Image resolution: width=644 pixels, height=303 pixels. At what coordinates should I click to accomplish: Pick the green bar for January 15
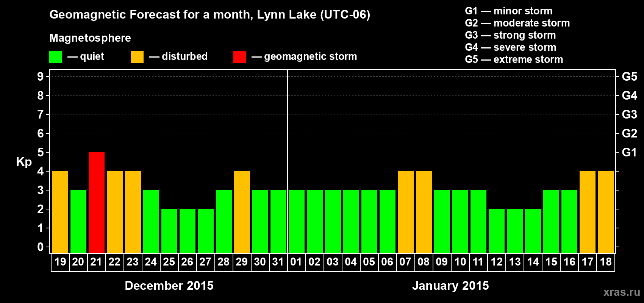551,221
